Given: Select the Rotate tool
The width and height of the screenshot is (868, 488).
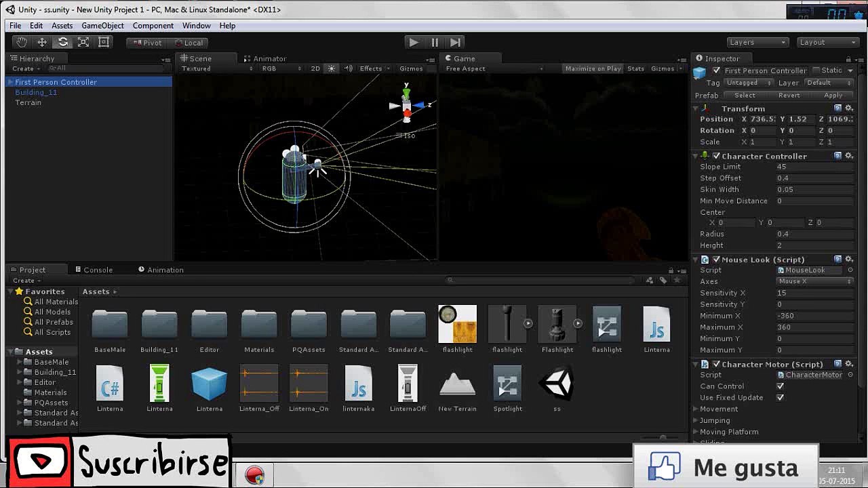Looking at the screenshot, I should click(x=62, y=42).
